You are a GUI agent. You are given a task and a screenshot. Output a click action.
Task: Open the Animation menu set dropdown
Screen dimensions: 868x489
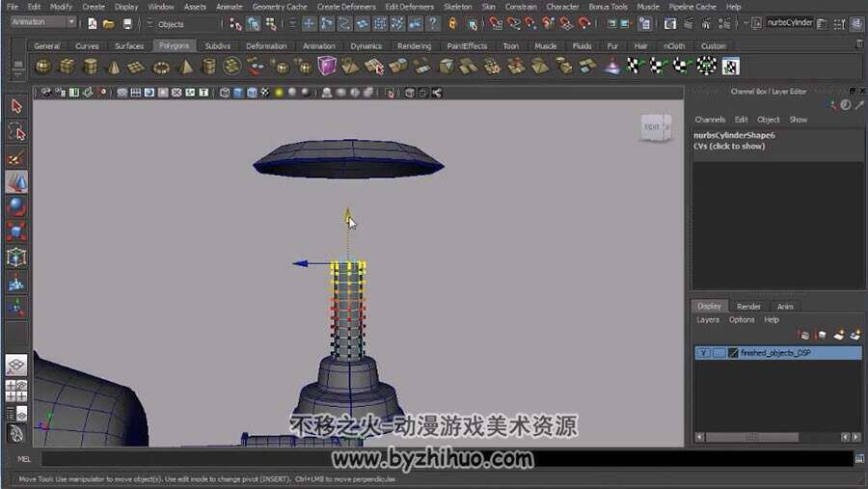click(x=43, y=22)
